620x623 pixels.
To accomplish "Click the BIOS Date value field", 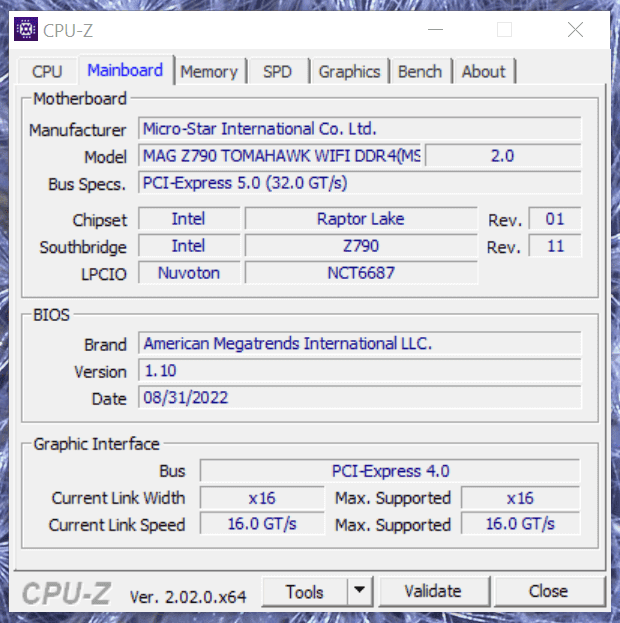I will click(x=358, y=398).
